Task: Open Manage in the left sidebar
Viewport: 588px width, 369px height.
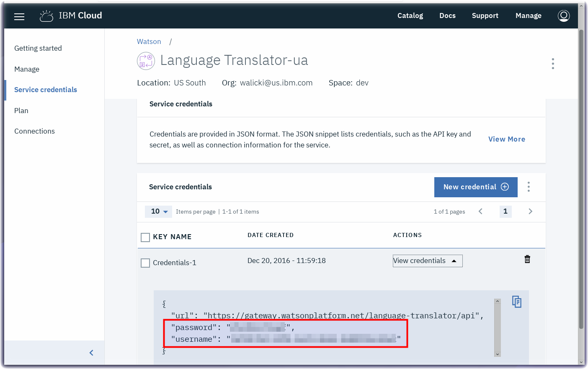Action: [27, 69]
